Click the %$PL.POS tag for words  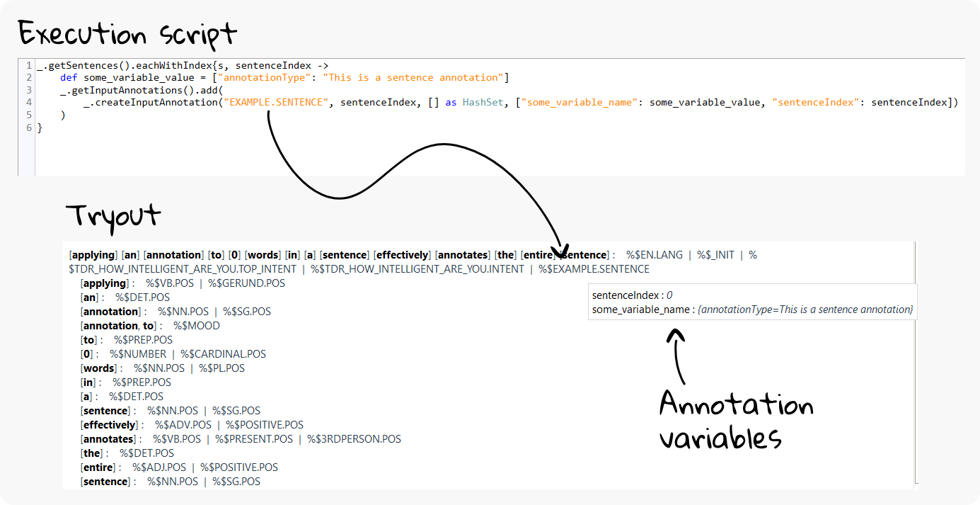tap(221, 368)
